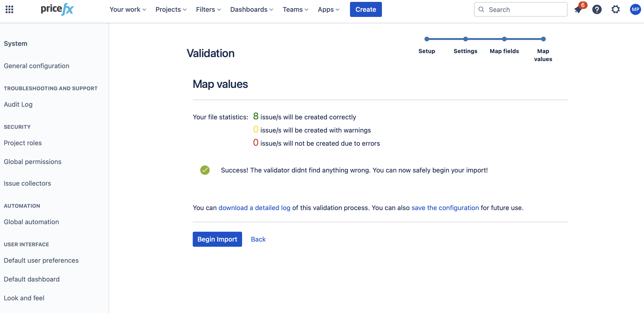Open the Dashboards dropdown menu
644x313 pixels.
(x=251, y=9)
